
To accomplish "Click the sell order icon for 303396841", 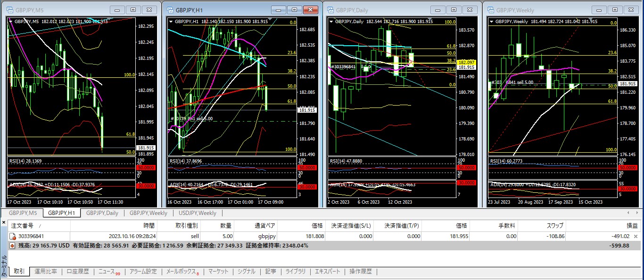I will pyautogui.click(x=13, y=236).
